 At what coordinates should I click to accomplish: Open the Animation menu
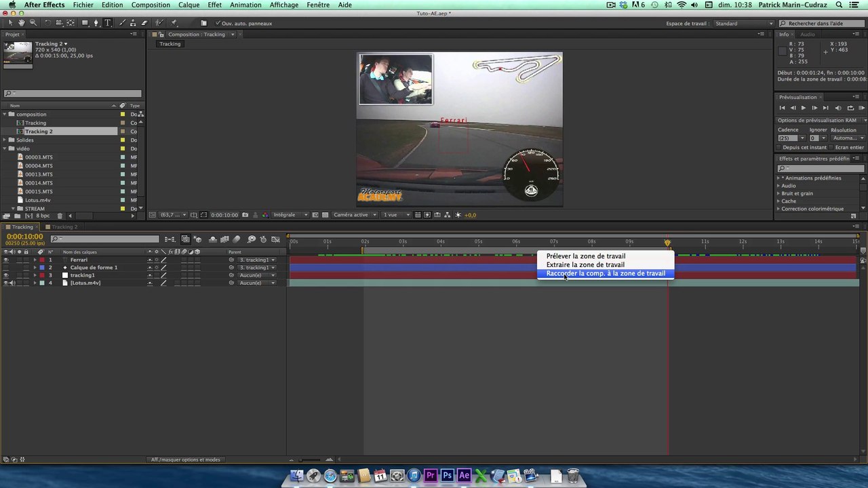click(245, 5)
